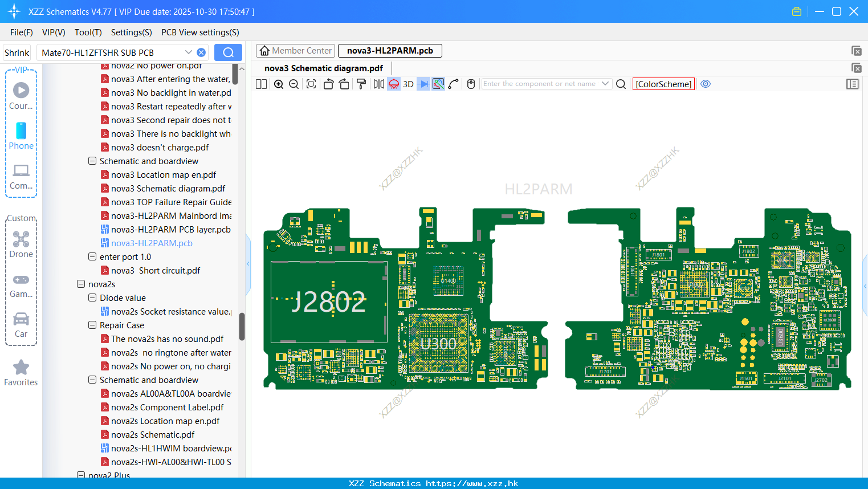
Task: Click the mouse settings icon
Action: [471, 84]
